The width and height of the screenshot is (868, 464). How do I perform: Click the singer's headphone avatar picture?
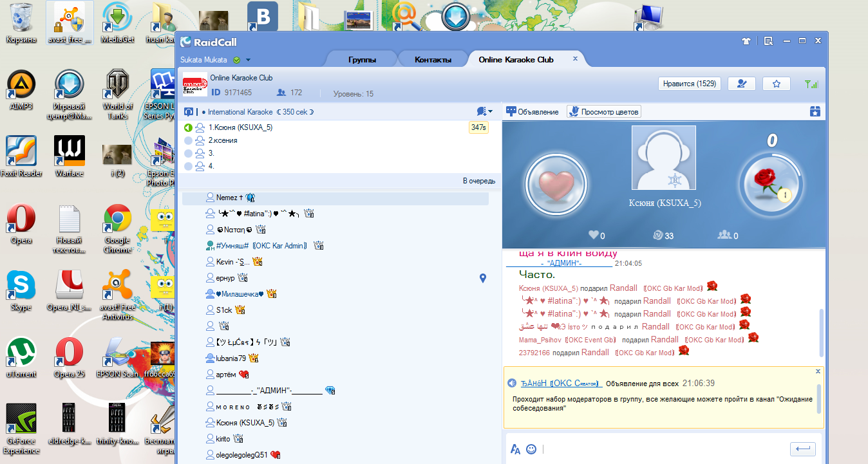point(663,158)
